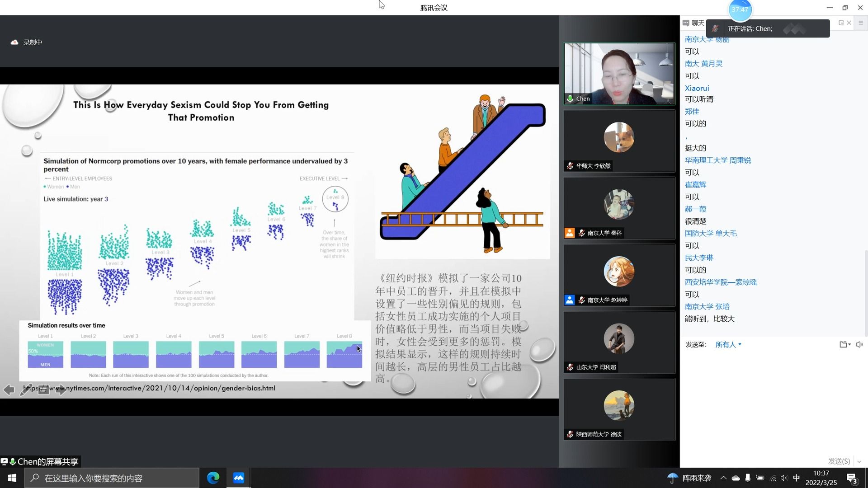Click chat sender name 崔嘉辉
This screenshot has width=868, height=488.
[x=695, y=184]
